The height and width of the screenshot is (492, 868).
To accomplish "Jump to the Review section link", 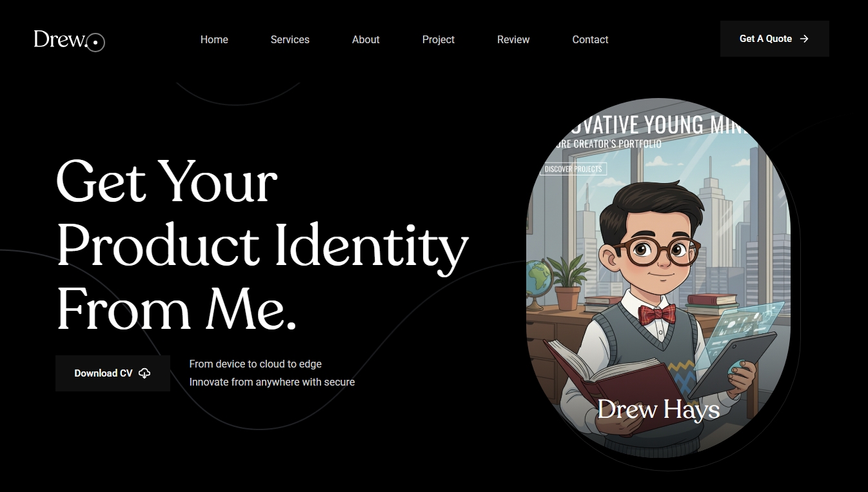I will pos(513,39).
